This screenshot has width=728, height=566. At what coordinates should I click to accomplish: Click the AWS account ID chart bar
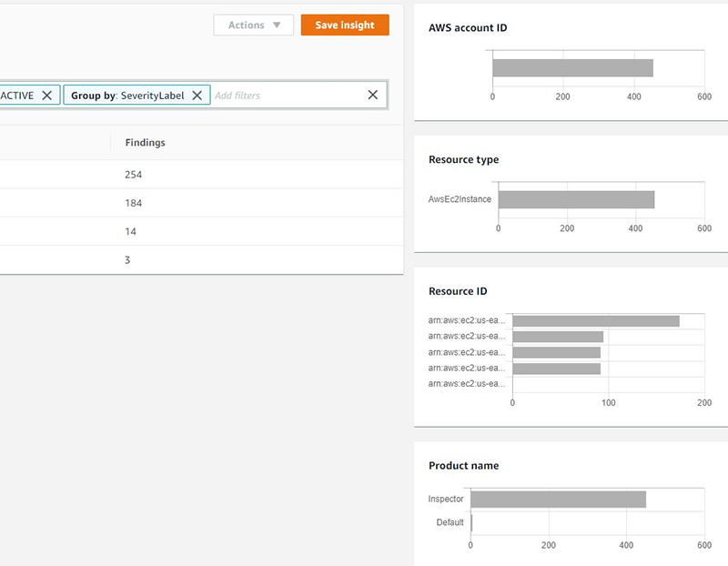coord(573,65)
